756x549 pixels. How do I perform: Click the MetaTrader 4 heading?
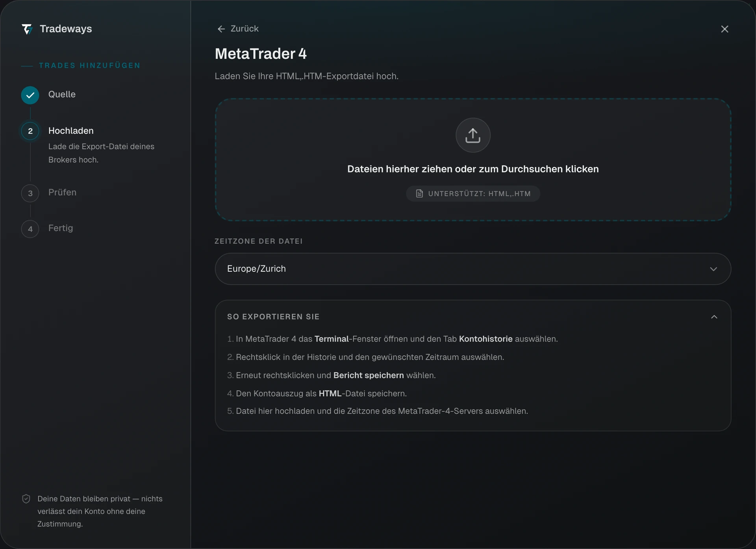pyautogui.click(x=261, y=54)
